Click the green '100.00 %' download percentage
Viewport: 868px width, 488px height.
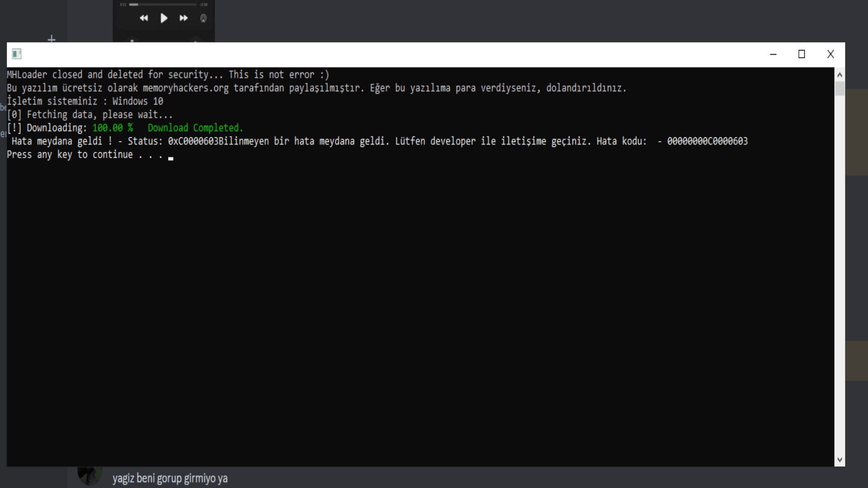tap(113, 128)
